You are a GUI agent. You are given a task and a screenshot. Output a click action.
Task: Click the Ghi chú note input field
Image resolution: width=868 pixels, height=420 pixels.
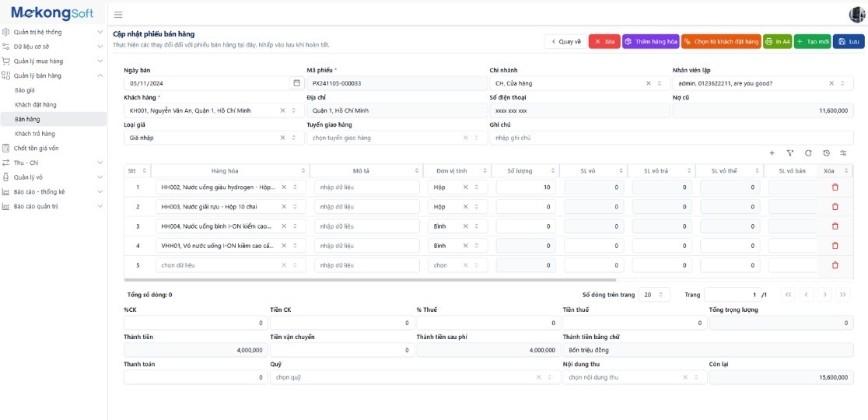(671, 138)
